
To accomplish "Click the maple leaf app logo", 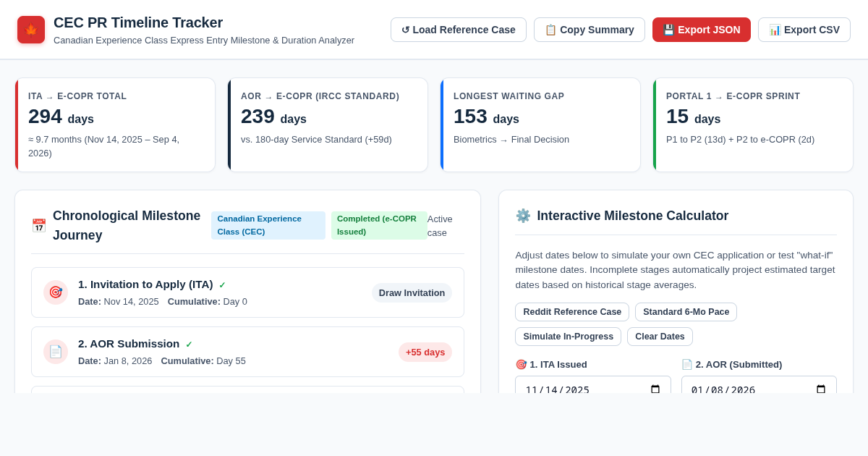I will (x=31, y=30).
